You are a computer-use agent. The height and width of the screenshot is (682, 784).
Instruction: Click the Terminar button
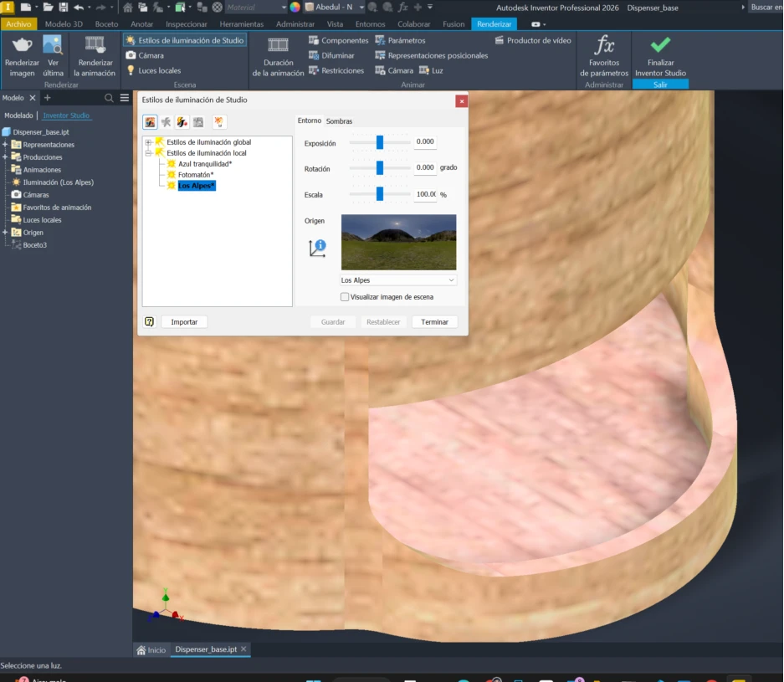pos(434,322)
